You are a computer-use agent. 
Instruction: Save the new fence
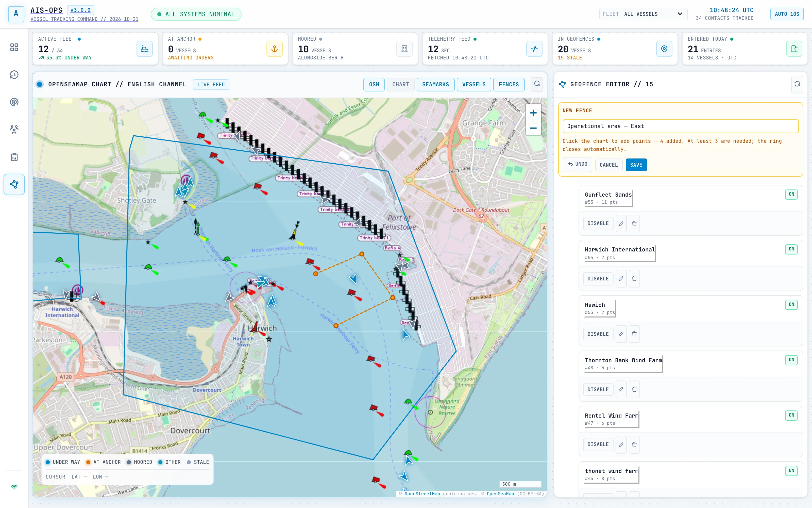point(636,165)
